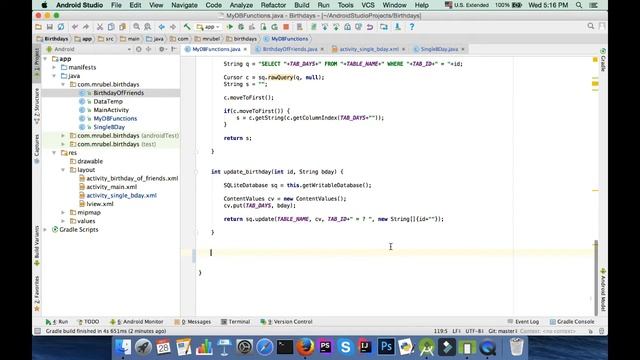Image resolution: width=640 pixels, height=360 pixels.
Task: Expand the Gradle Scripts node
Action: (45, 230)
